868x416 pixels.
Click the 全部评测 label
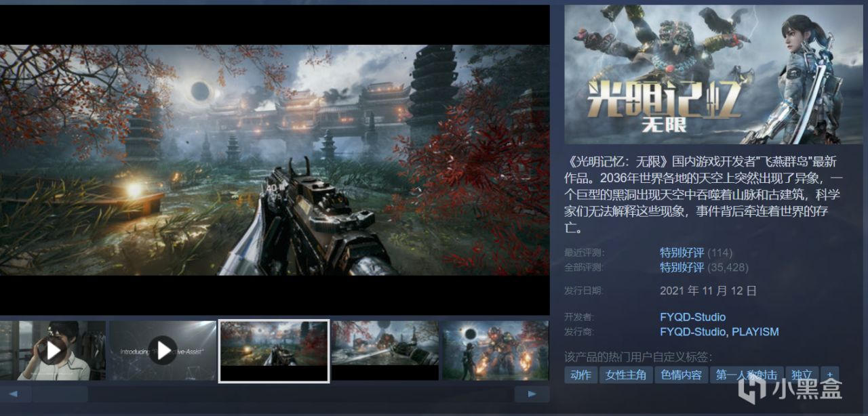point(584,268)
